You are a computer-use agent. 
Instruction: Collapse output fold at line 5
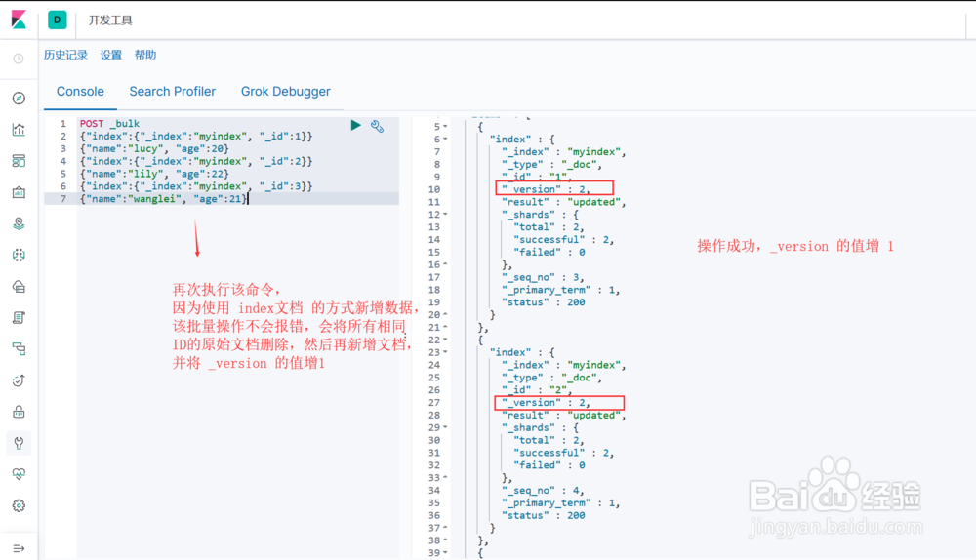(x=445, y=127)
